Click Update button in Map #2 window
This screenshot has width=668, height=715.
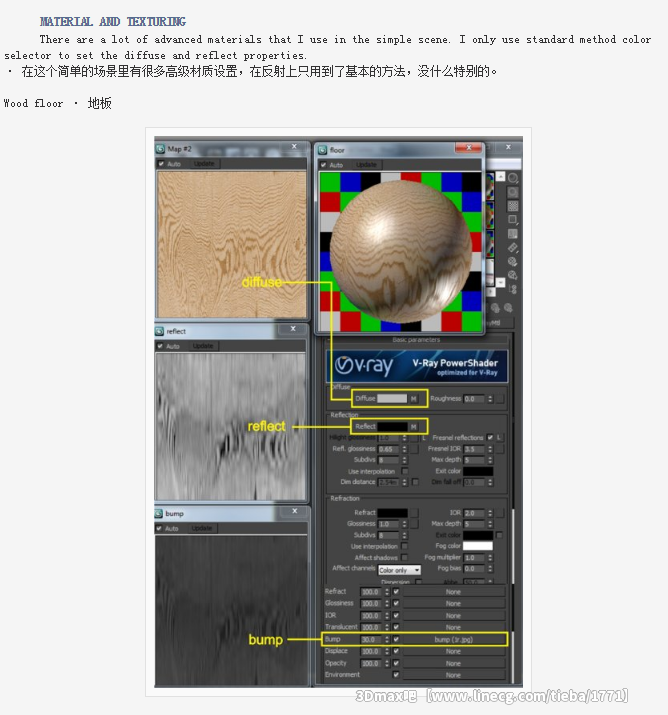click(204, 164)
